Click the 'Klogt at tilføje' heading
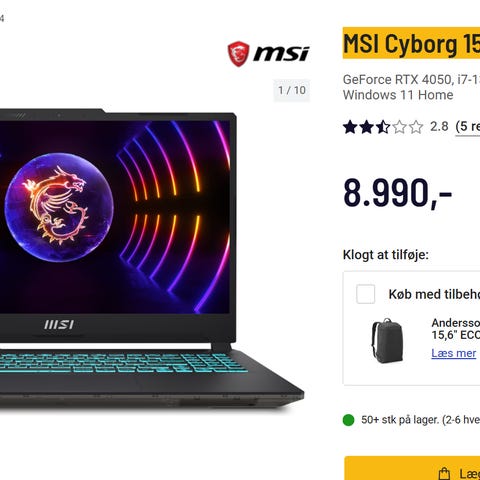This screenshot has height=480, width=480. pyautogui.click(x=386, y=255)
